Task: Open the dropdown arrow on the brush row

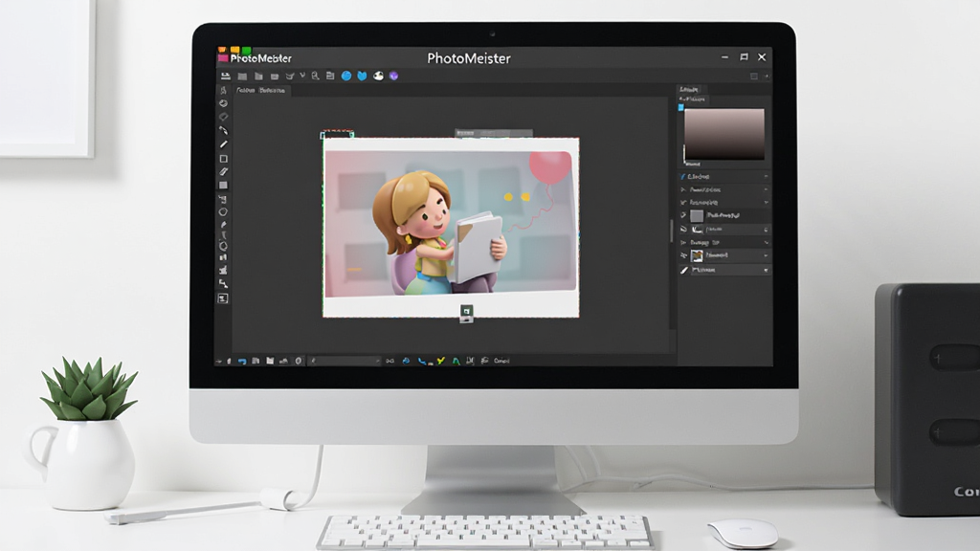Action: click(766, 271)
